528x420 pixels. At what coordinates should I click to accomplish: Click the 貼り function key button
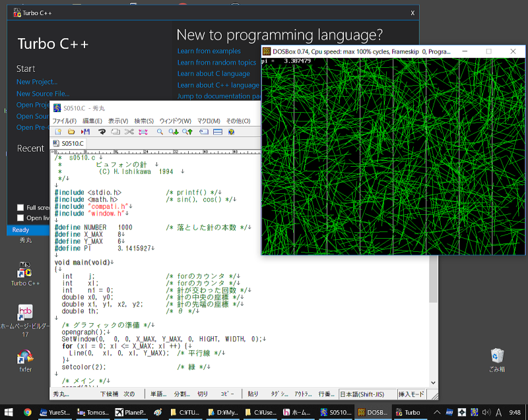click(253, 394)
